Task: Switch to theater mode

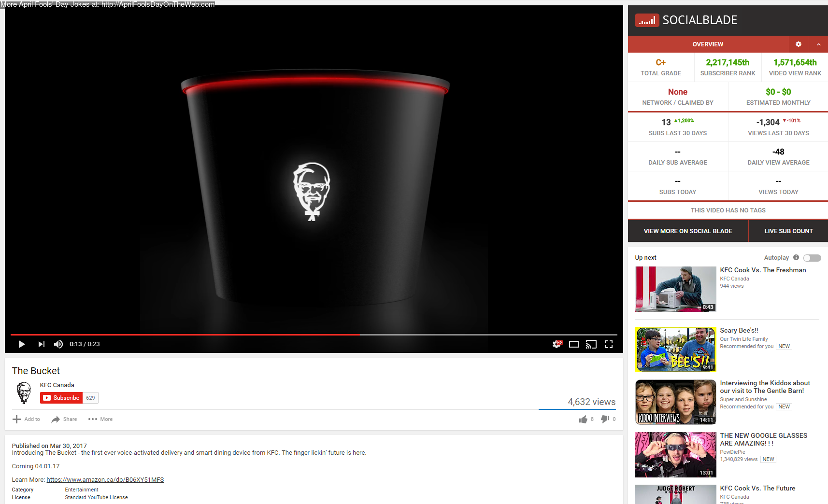Action: (574, 344)
